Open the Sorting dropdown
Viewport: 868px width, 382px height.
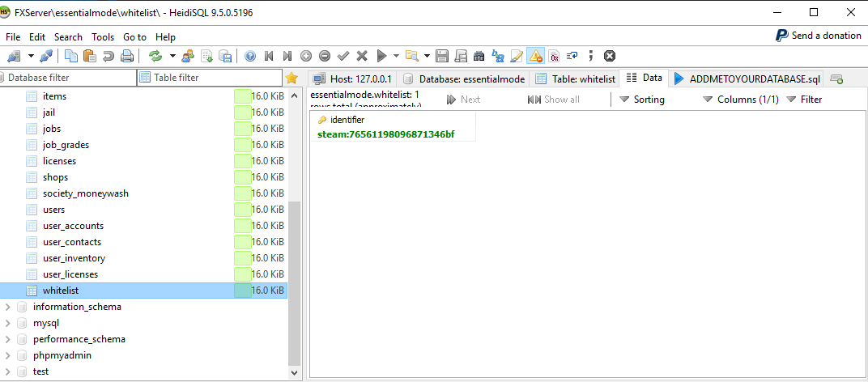click(641, 100)
